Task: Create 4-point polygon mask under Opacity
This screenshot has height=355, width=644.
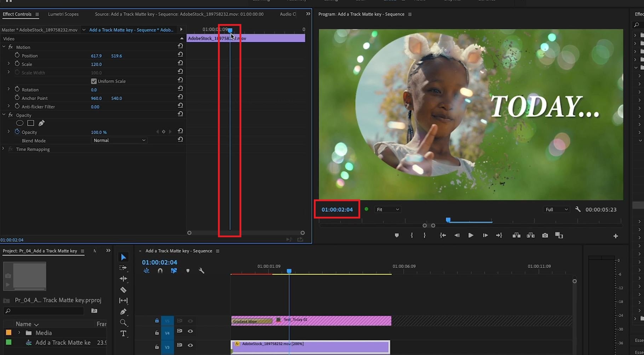Action: click(31, 123)
